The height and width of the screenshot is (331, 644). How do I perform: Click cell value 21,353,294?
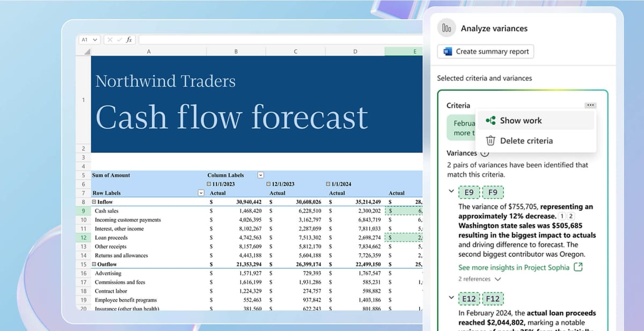click(x=249, y=264)
